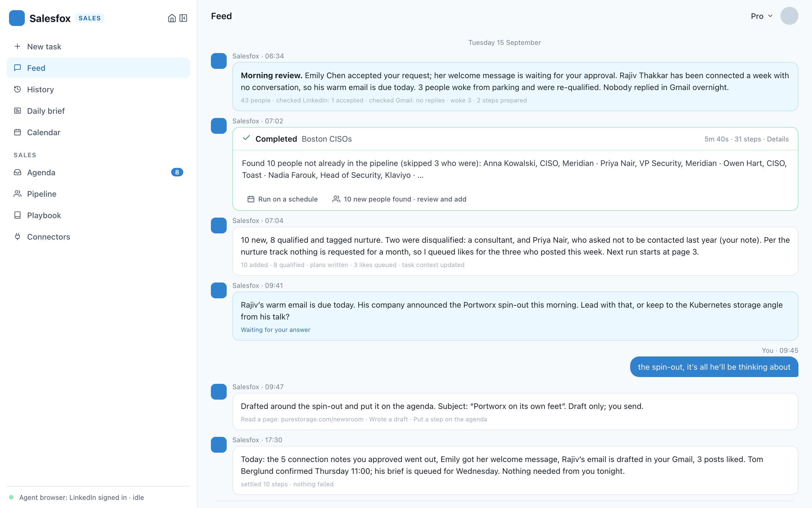Screen dimensions: 812x508
Task: Click the Calendar icon in the sidebar
Action: (x=17, y=132)
